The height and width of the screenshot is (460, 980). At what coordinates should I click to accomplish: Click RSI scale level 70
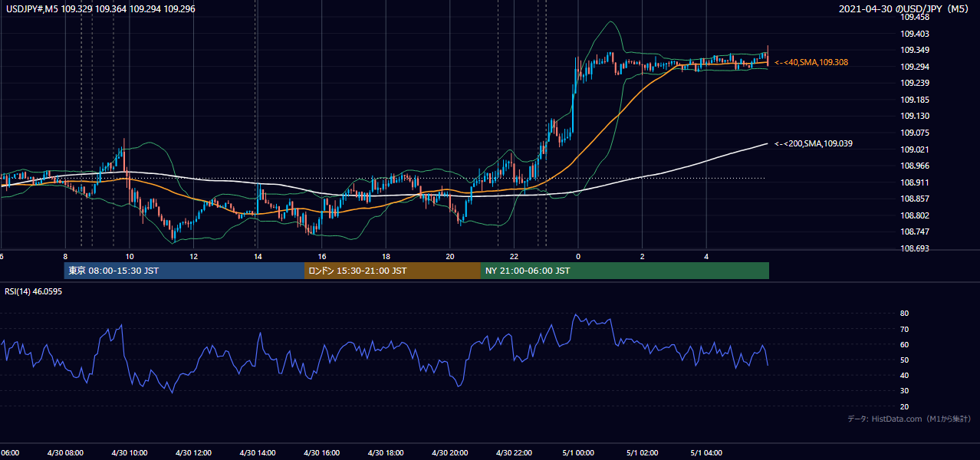coord(904,329)
